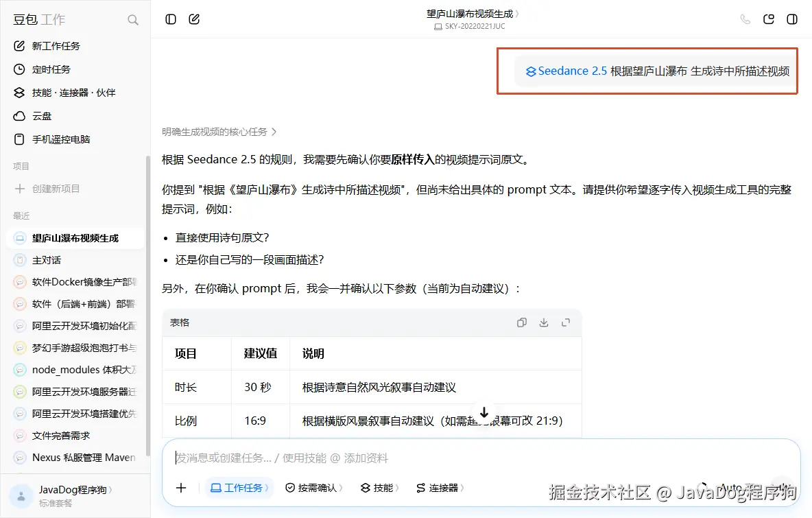Click table header 建议值
Image resolution: width=812 pixels, height=518 pixels.
[x=261, y=354]
